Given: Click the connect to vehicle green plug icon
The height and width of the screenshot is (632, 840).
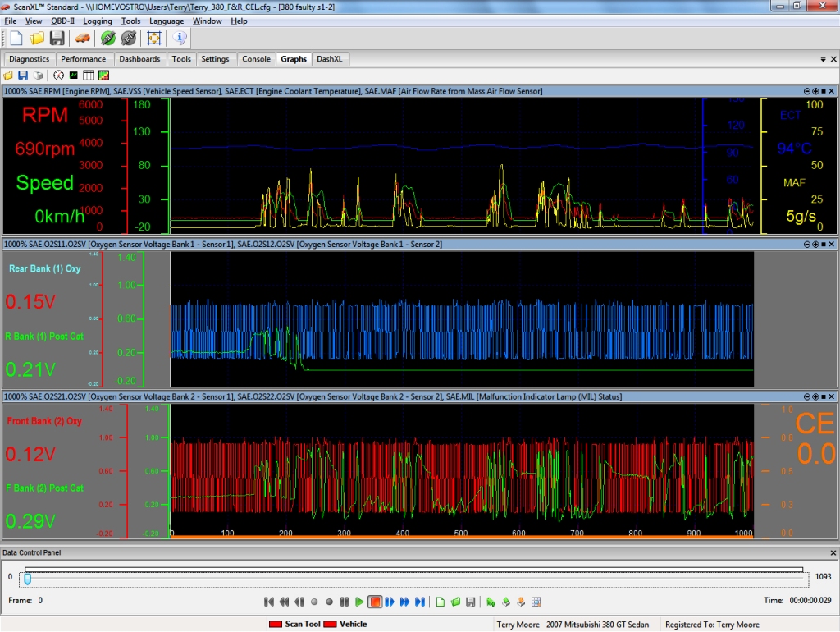Looking at the screenshot, I should click(x=107, y=38).
